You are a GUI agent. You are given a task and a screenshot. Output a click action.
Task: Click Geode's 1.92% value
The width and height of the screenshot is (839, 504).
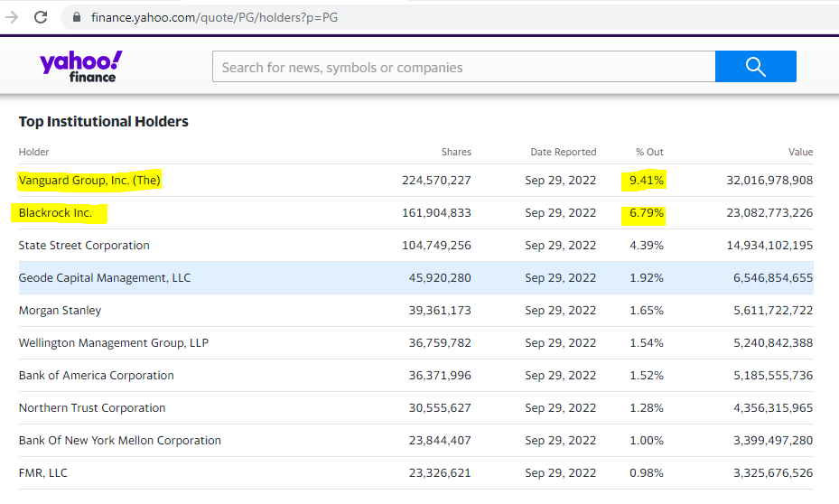coord(647,277)
